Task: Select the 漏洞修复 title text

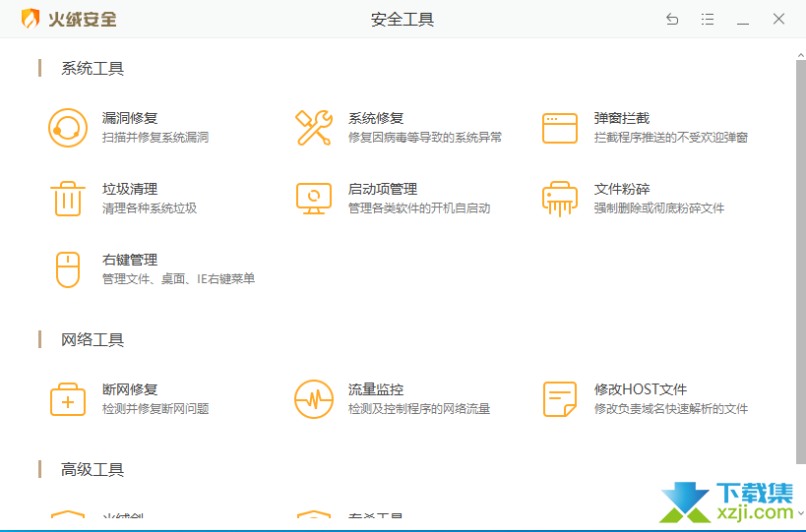Action: point(130,118)
